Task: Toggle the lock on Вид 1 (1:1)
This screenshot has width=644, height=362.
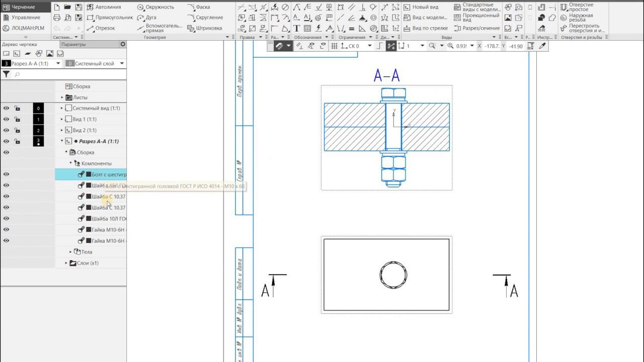Action: (x=17, y=119)
